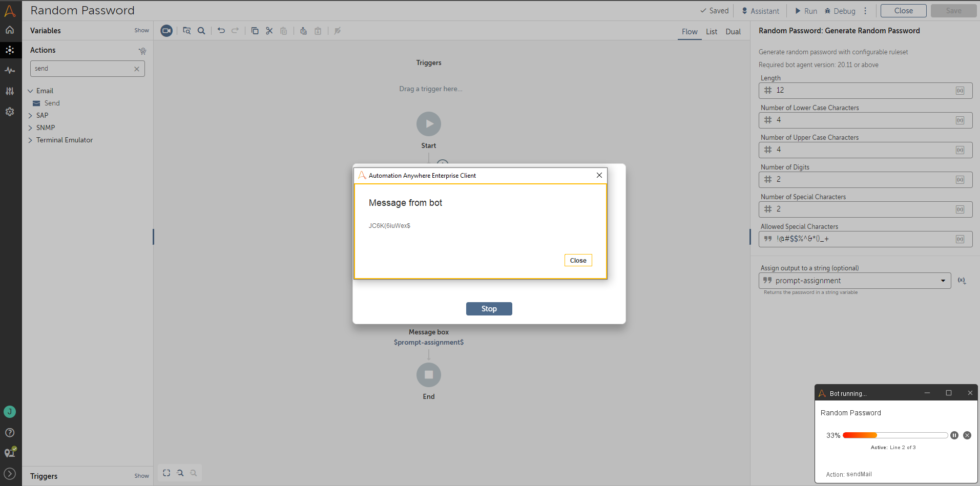Open the Help question mark icon
The width and height of the screenshot is (980, 486).
10,433
